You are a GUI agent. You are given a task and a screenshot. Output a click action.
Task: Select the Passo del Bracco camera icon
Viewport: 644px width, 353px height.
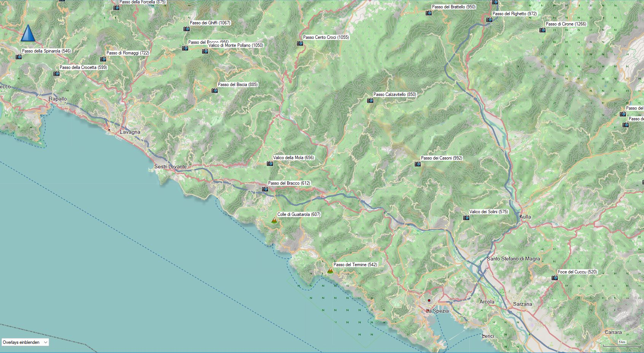(x=265, y=189)
